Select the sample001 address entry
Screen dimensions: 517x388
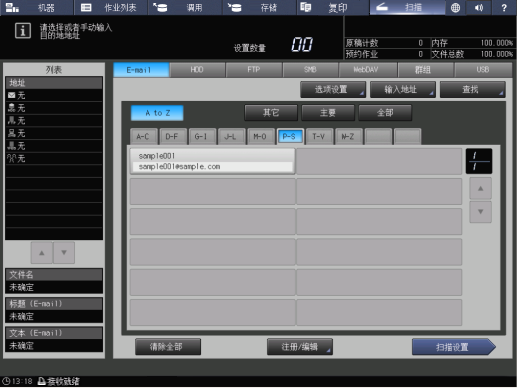[212, 161]
